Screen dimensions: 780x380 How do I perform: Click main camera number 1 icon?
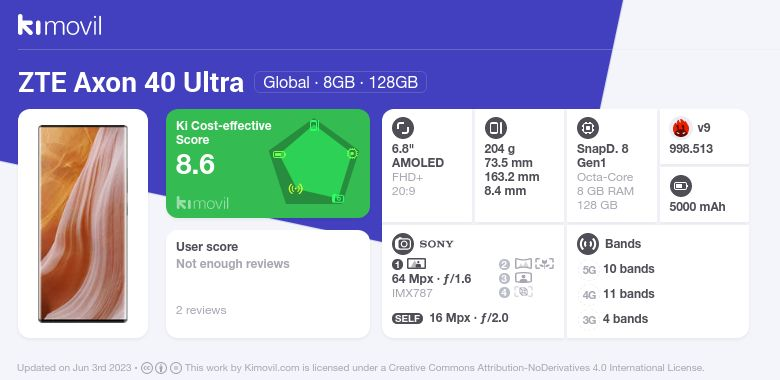[397, 264]
